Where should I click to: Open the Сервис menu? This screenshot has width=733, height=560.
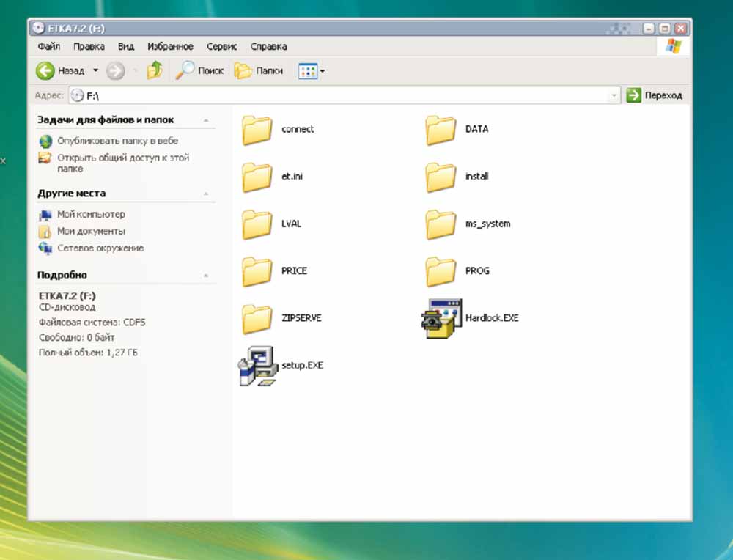click(221, 46)
